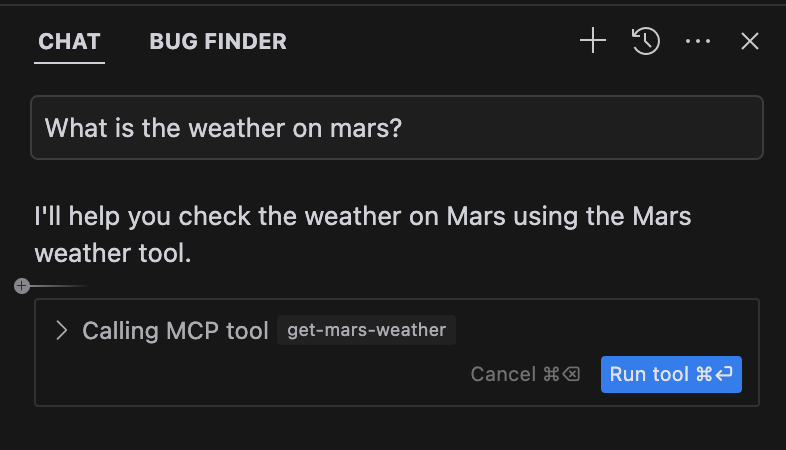Screen dimensions: 786x450
Task: Click the command symbol next to Cancel
Action: (551, 374)
